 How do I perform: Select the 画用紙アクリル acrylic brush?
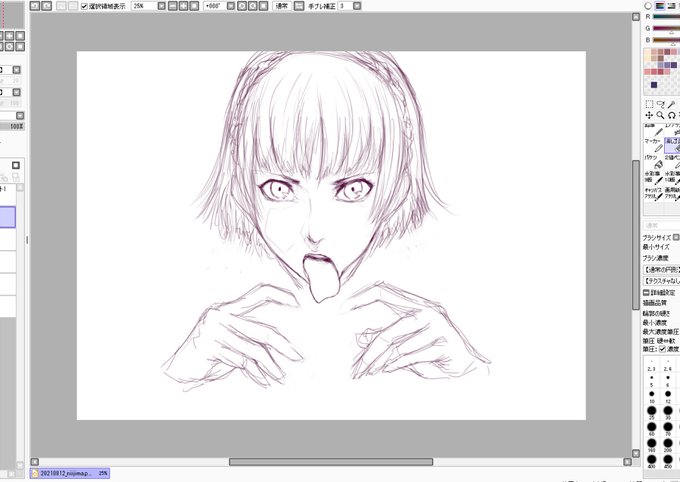[x=672, y=194]
